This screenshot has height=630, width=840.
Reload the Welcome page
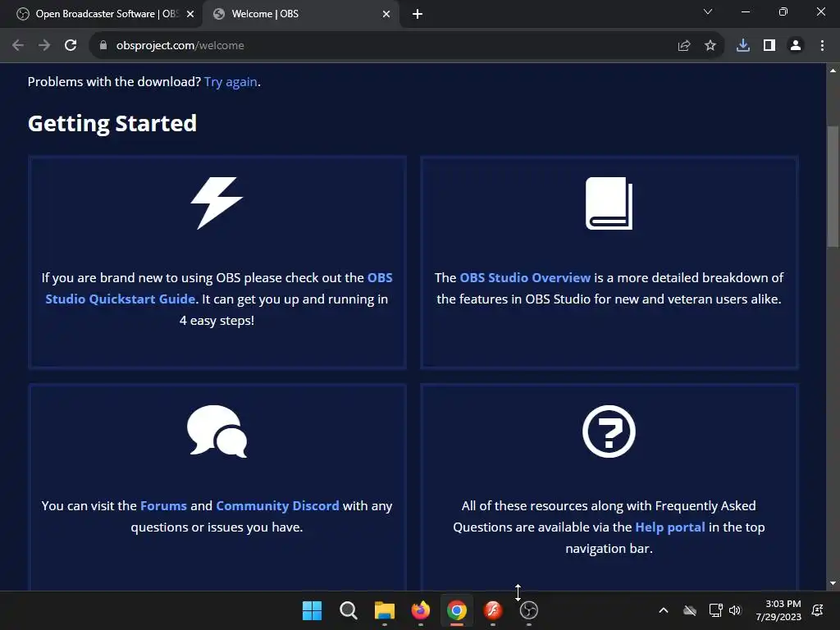tap(71, 46)
